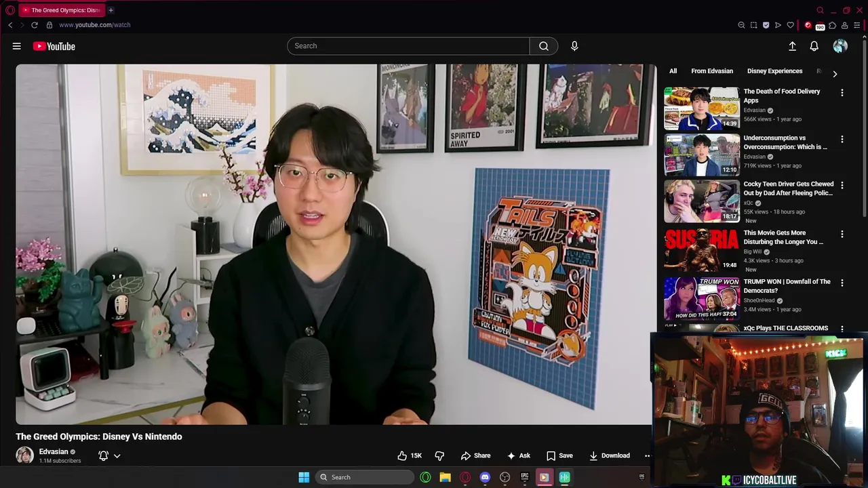Submit search with the magnifier button
868x488 pixels.
[x=544, y=46]
